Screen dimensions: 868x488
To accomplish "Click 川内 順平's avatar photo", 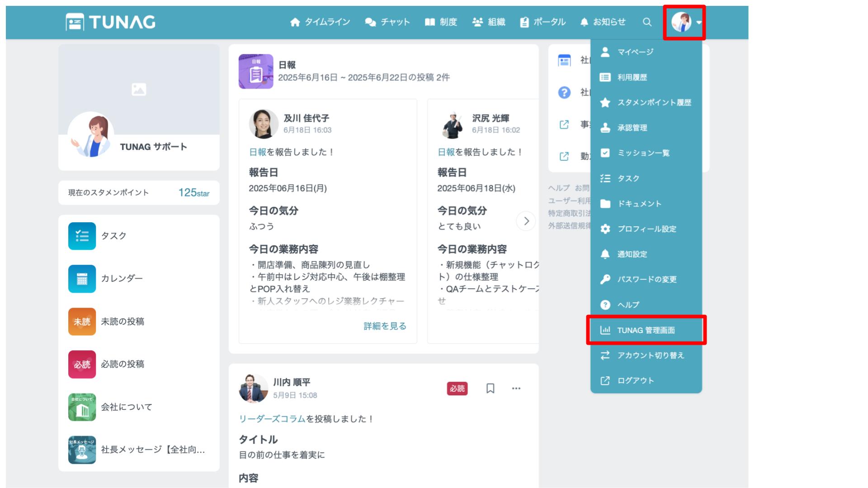I will 254,388.
